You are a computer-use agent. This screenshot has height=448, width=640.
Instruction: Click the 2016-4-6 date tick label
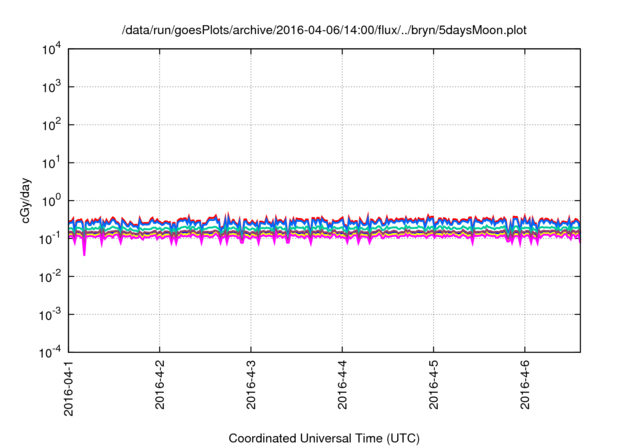point(525,386)
